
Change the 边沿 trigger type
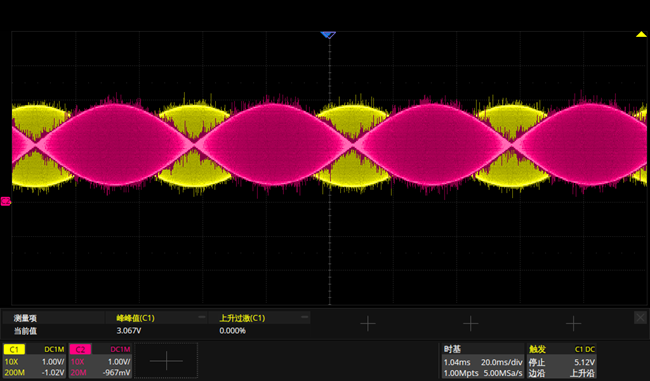pyautogui.click(x=537, y=373)
